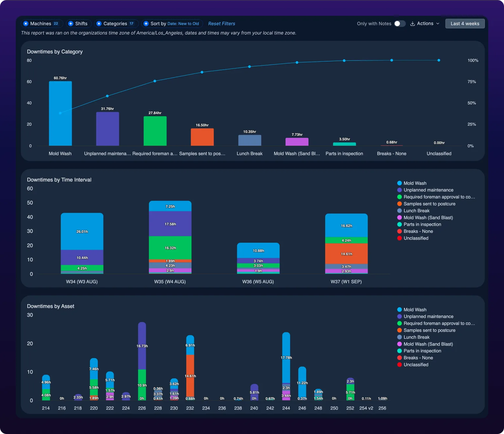Change the Sort by Date: New to Old option

(x=172, y=24)
